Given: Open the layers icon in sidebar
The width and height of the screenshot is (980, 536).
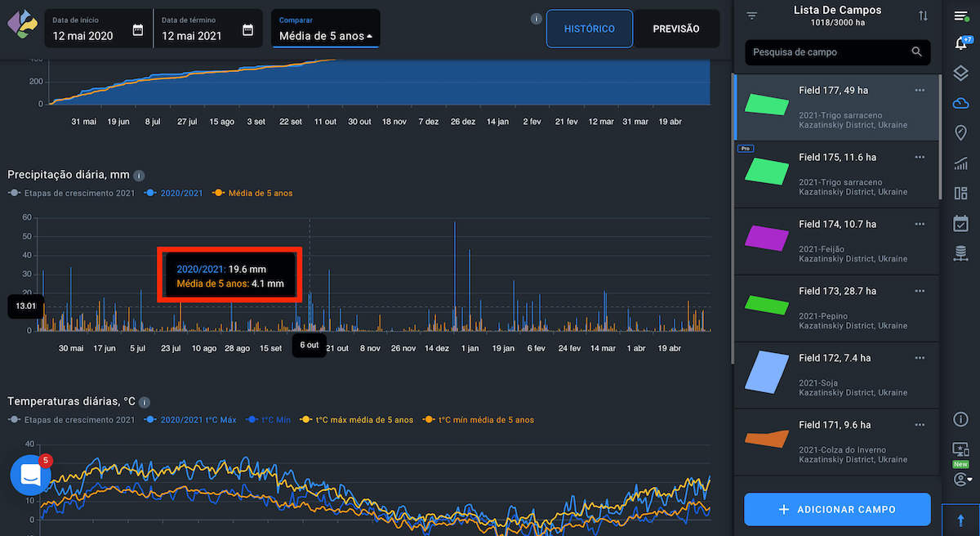Looking at the screenshot, I should pos(960,74).
